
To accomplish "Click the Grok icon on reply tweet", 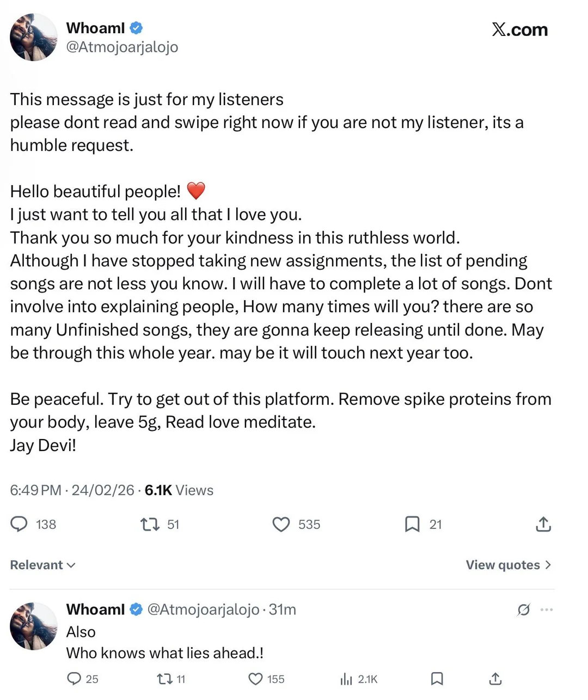I will point(523,610).
